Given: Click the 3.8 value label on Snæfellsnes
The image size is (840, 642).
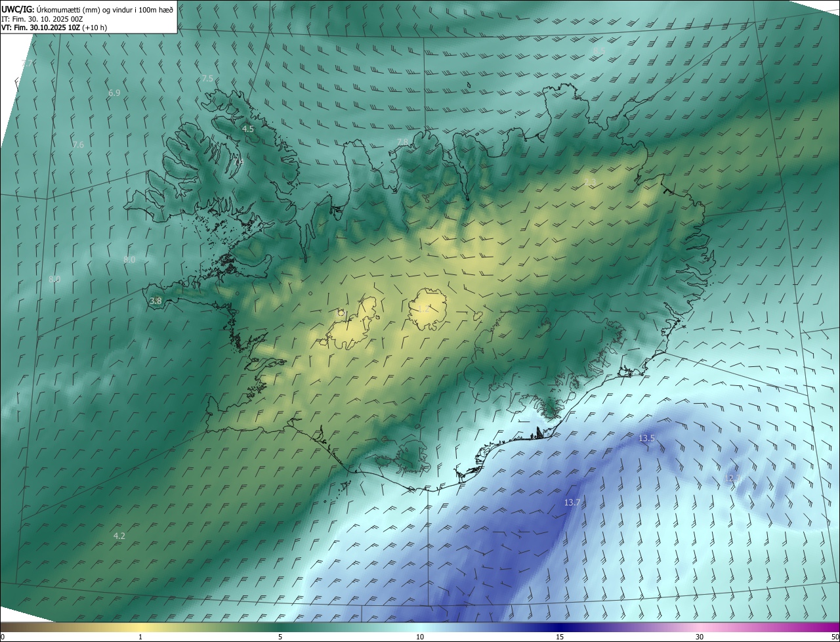Looking at the screenshot, I should pos(156,301).
